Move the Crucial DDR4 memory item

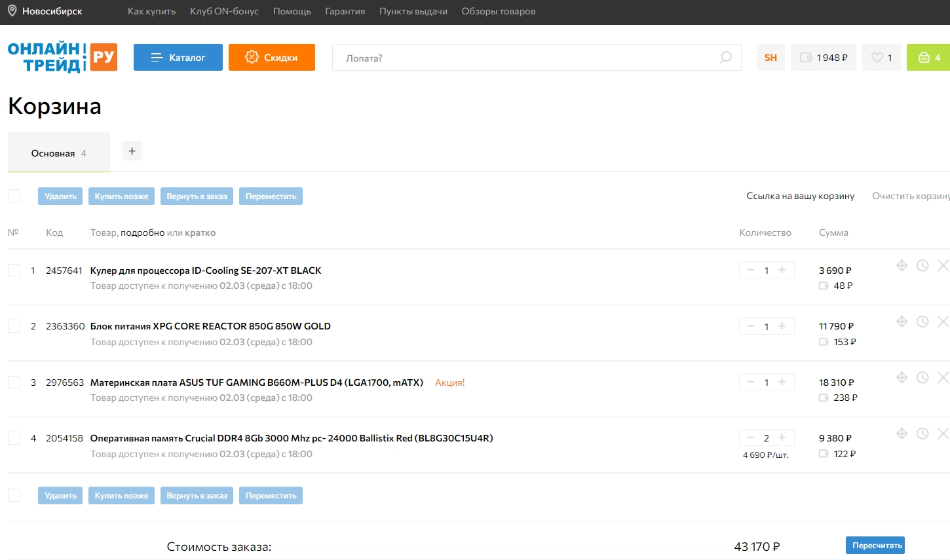tap(902, 434)
